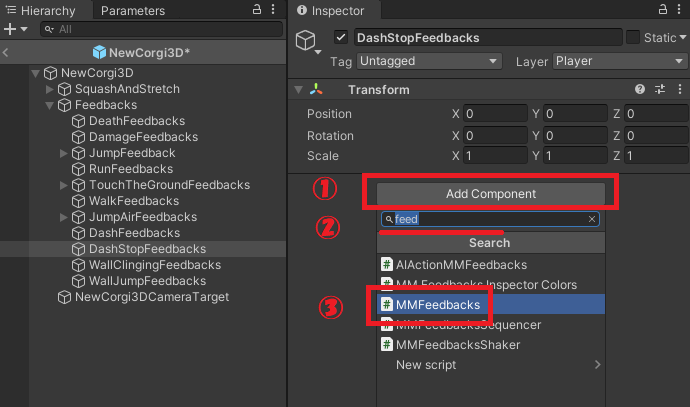Image resolution: width=690 pixels, height=407 pixels.
Task: Collapse the Feedbacks tree node
Action: point(49,105)
